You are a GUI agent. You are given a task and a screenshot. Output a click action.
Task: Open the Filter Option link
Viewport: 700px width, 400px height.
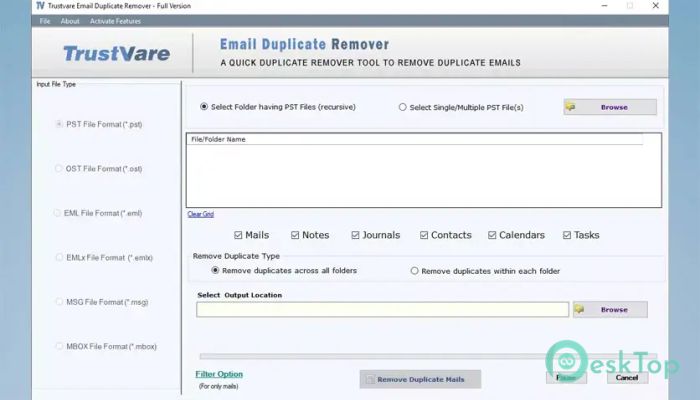pyautogui.click(x=219, y=374)
